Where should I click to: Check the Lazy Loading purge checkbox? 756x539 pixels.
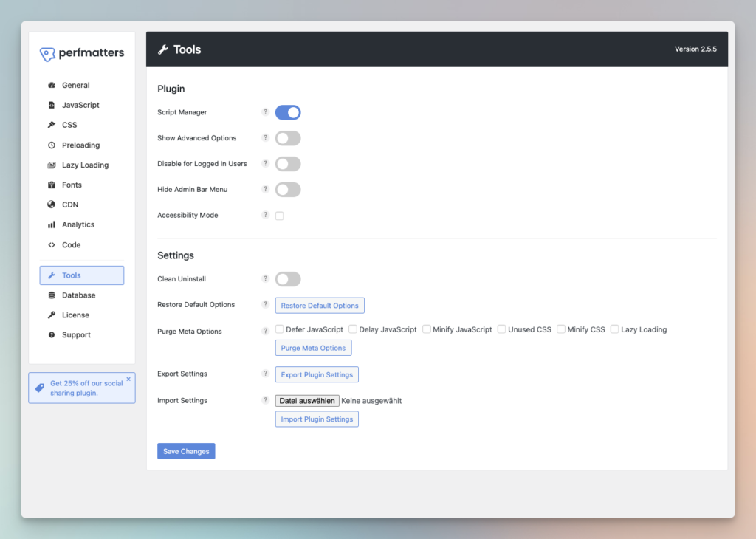615,329
